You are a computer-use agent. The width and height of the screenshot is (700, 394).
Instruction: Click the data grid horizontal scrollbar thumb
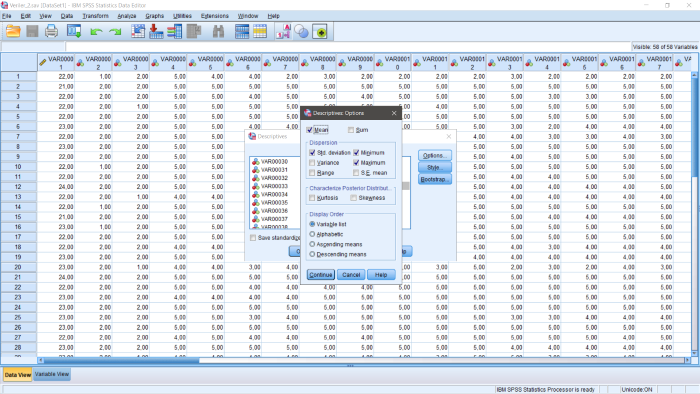pos(121,360)
